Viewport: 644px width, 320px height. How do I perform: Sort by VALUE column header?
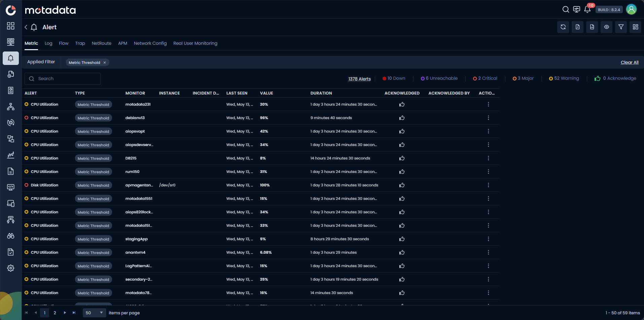click(266, 93)
